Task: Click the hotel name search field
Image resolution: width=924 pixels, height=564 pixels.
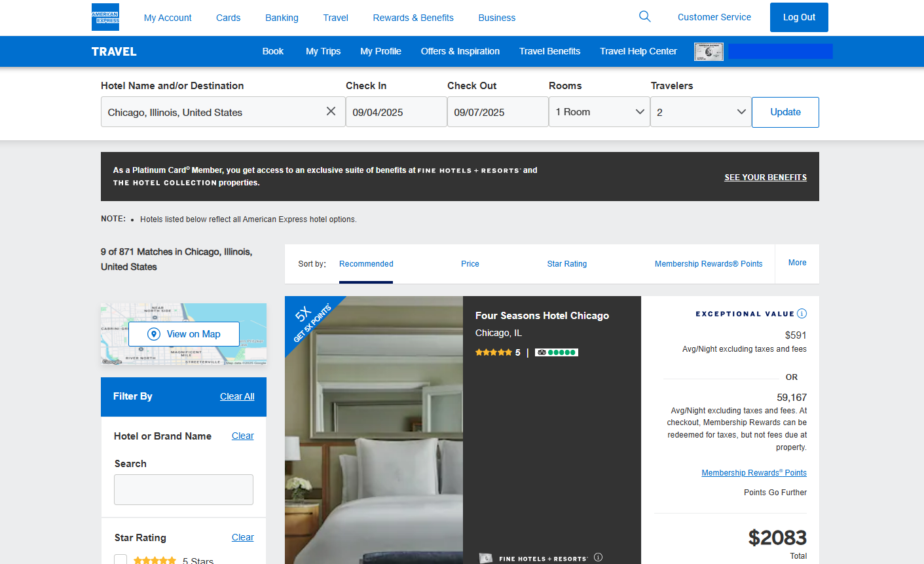Action: 183,489
